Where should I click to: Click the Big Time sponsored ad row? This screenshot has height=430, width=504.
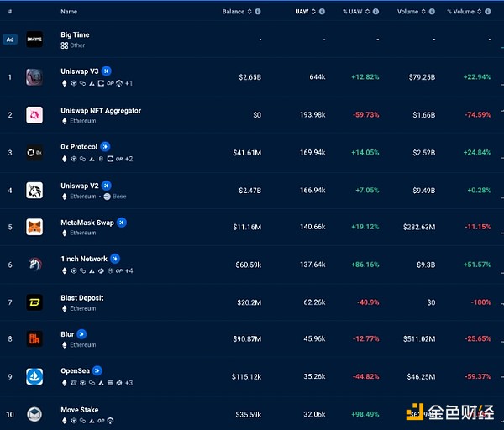[75, 34]
